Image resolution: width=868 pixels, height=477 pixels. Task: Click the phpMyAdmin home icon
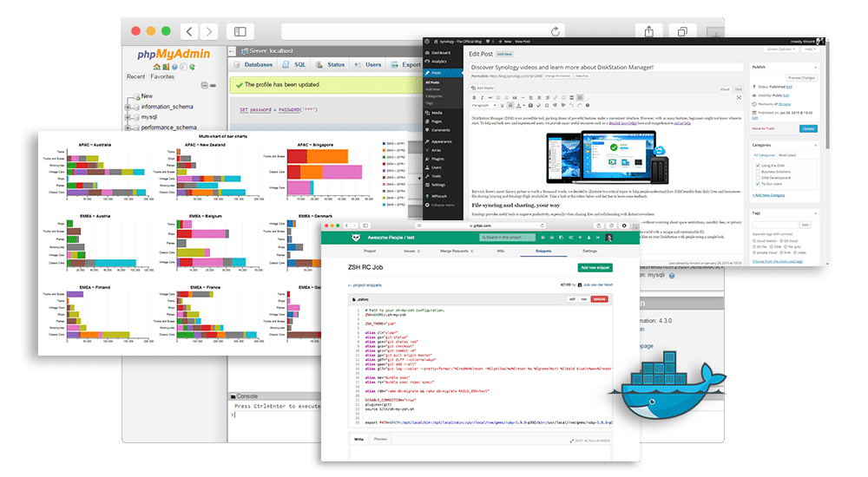pyautogui.click(x=157, y=67)
